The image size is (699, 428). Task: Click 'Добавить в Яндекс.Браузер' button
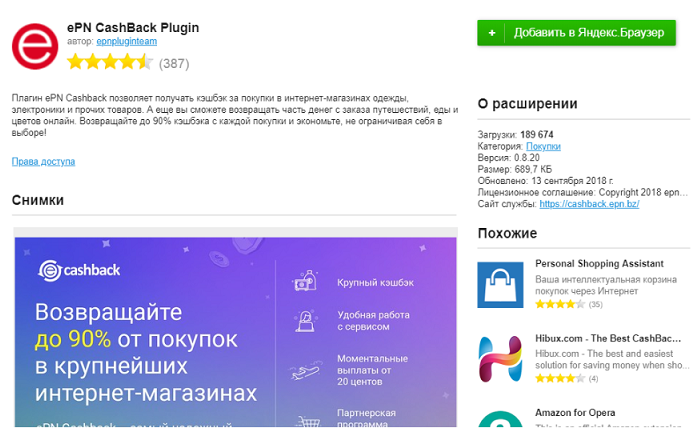pos(576,33)
